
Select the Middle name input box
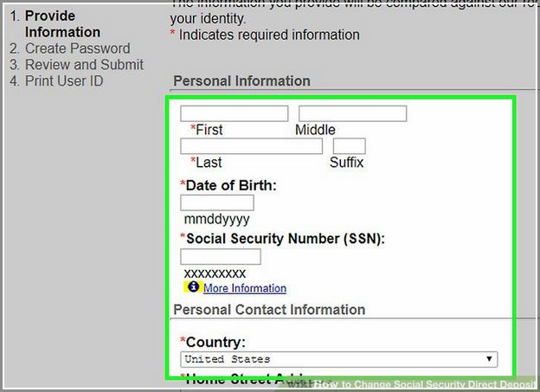353,113
